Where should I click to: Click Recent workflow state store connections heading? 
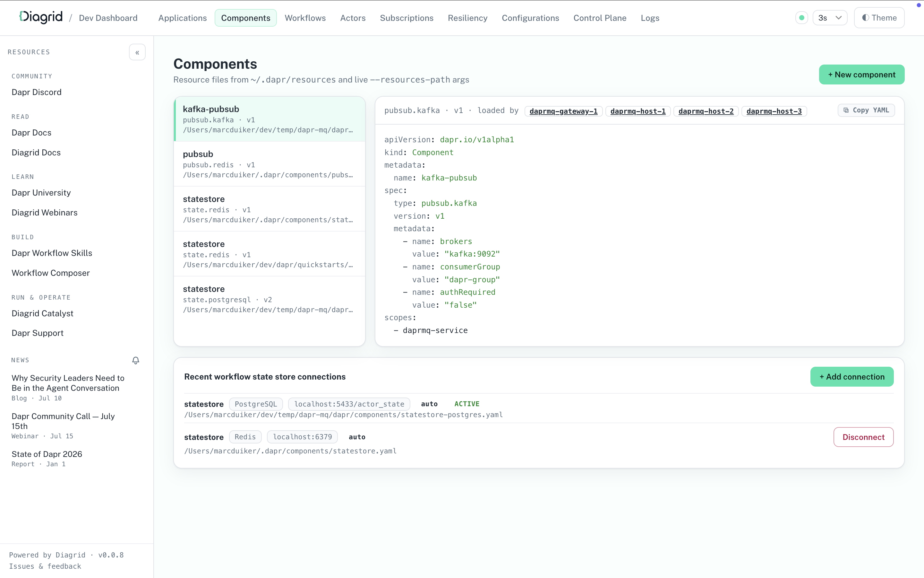pyautogui.click(x=265, y=377)
